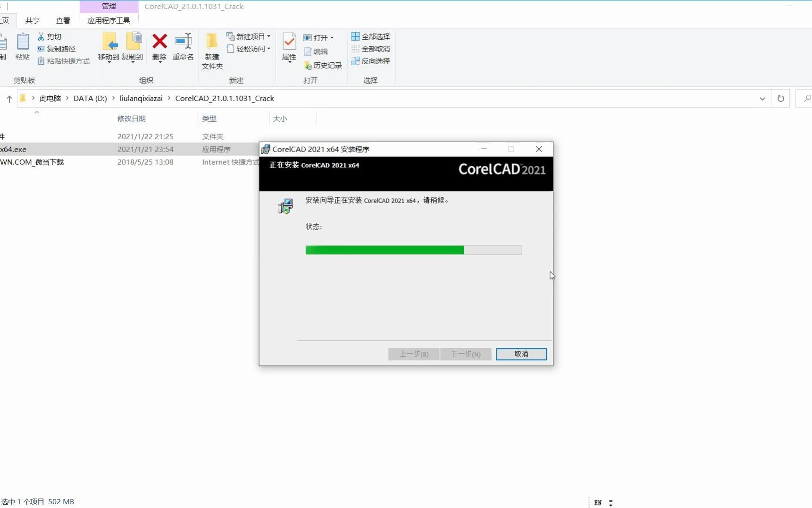Viewport: 812px width, 508px height.
Task: Select the WN.COM_微当下载 shortcut row
Action: (130, 162)
